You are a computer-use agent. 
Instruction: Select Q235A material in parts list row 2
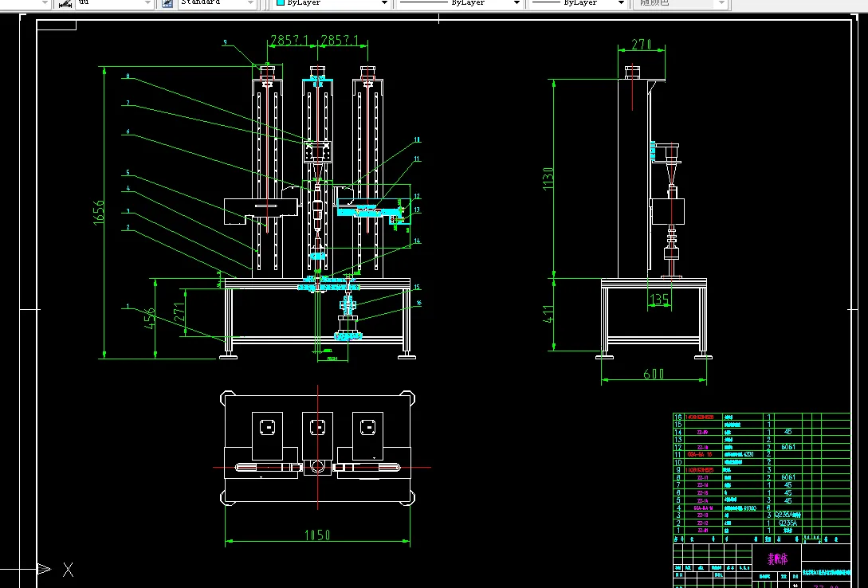pyautogui.click(x=787, y=523)
